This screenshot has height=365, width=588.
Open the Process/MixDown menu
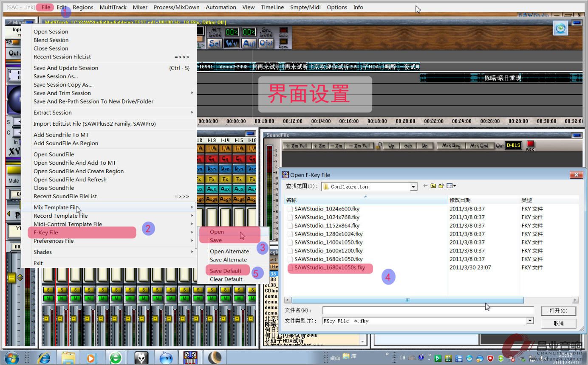tap(176, 7)
